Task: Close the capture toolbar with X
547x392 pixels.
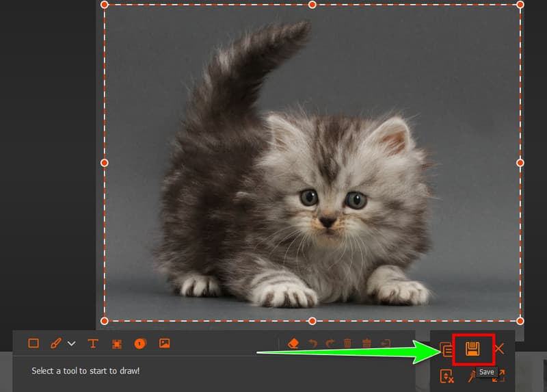Action: pos(498,349)
